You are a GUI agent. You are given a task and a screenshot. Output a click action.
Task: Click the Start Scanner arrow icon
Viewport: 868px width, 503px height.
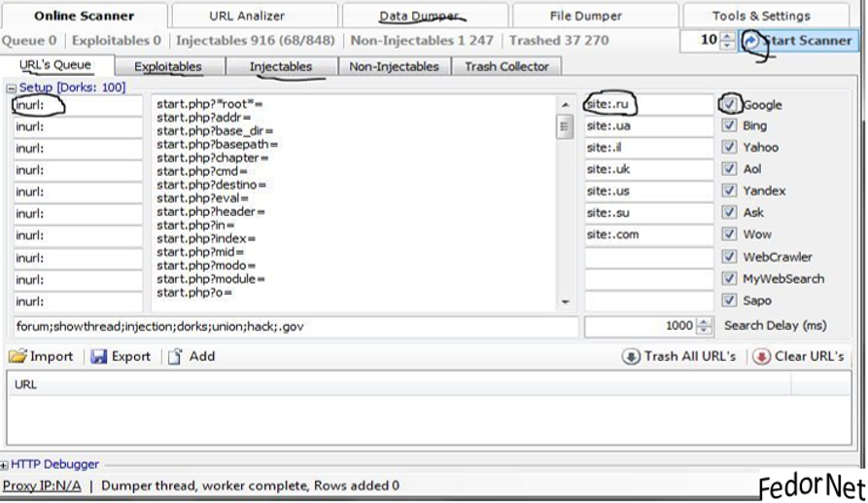[x=751, y=41]
